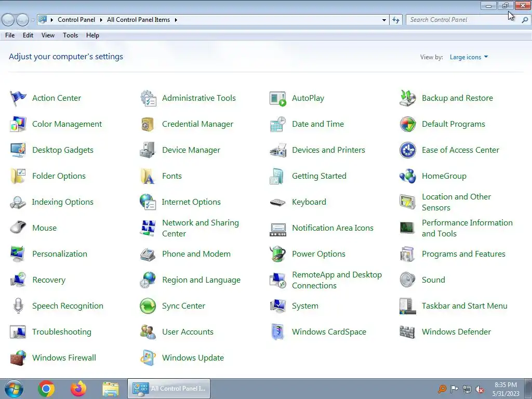Open the Keyboard icon

(278, 202)
